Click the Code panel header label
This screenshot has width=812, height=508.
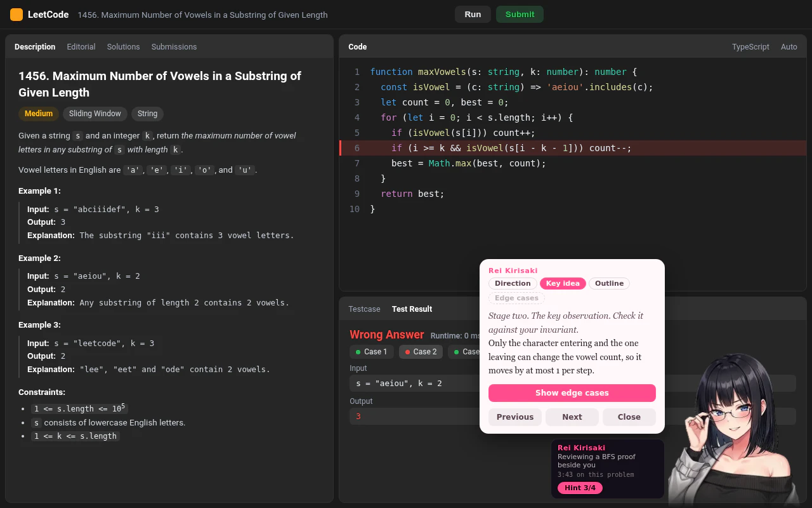coord(358,47)
